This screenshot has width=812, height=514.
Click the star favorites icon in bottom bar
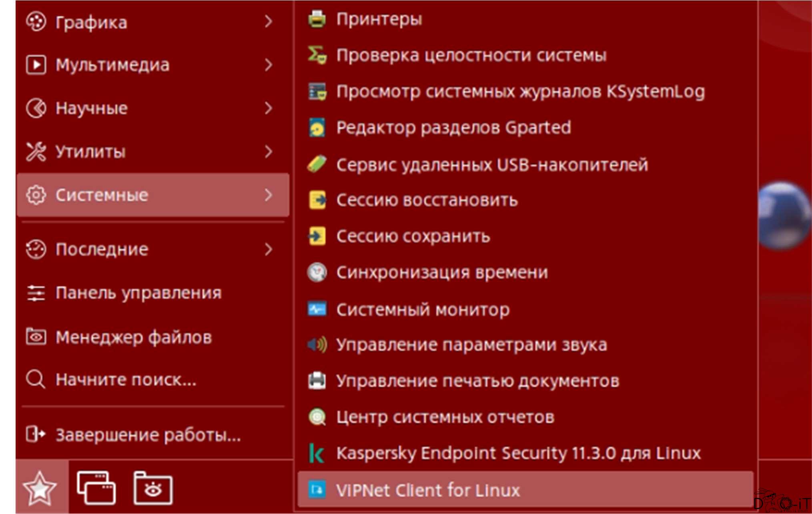(40, 488)
